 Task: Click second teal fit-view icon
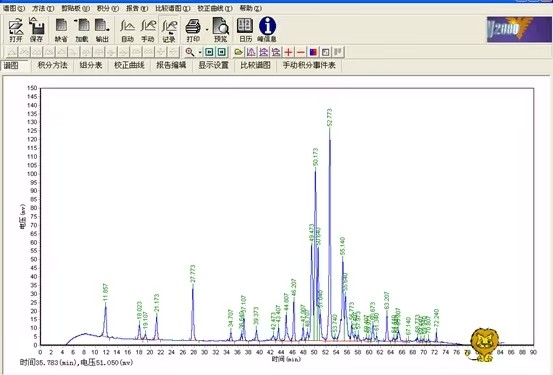[221, 52]
